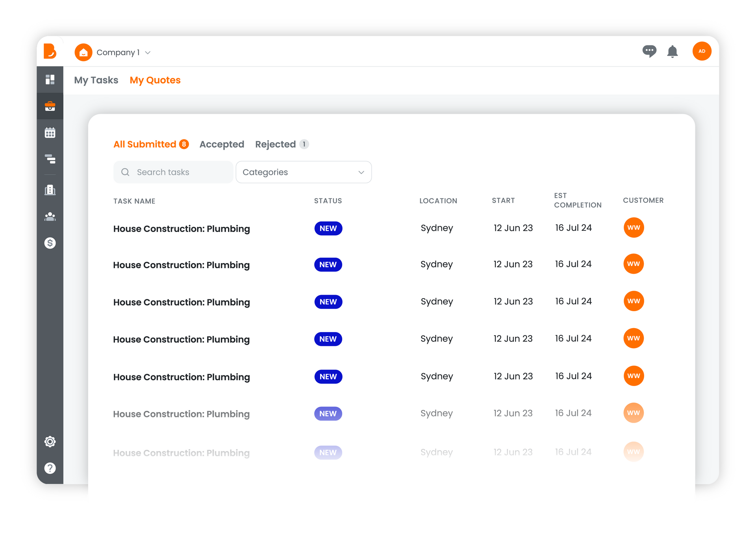Viewport: 756px width, 553px height.
Task: Click the tasks/list icon in sidebar
Action: (x=50, y=158)
